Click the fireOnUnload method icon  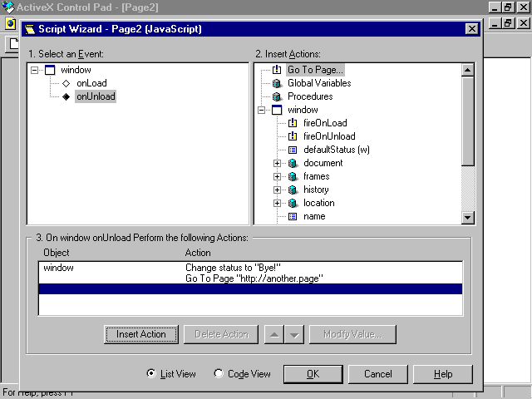[x=293, y=136]
